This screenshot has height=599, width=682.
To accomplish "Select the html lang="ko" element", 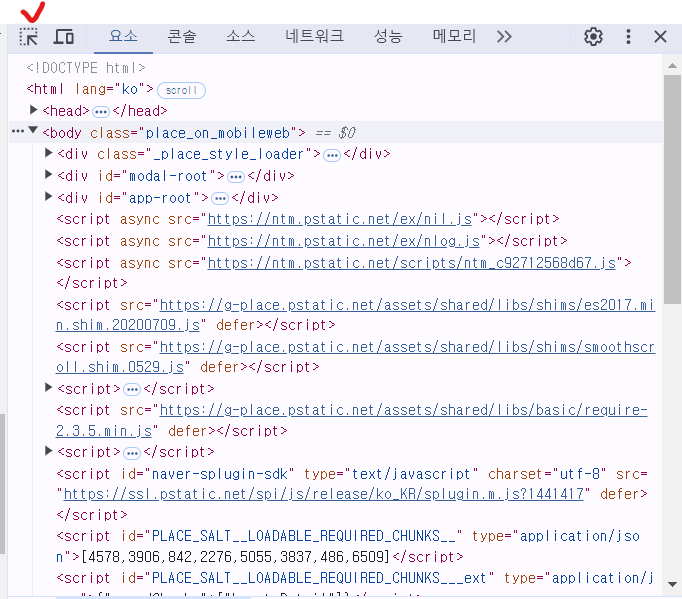I will 90,89.
